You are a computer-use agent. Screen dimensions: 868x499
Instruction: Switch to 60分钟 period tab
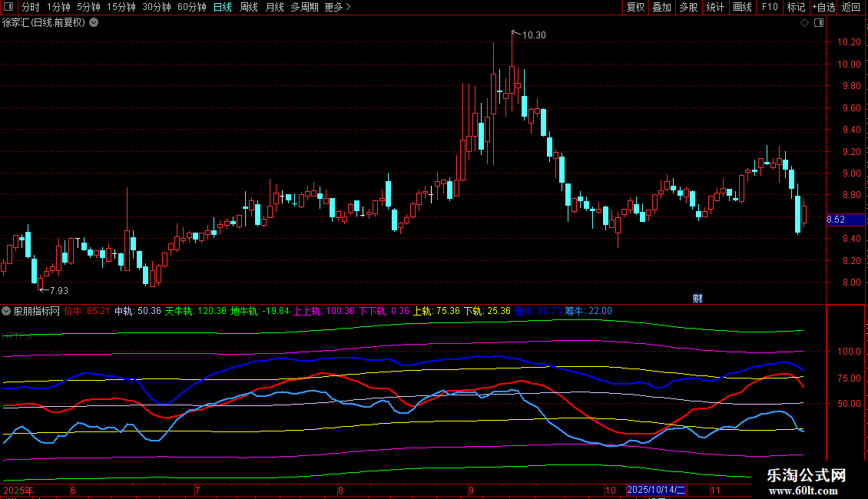(x=191, y=7)
